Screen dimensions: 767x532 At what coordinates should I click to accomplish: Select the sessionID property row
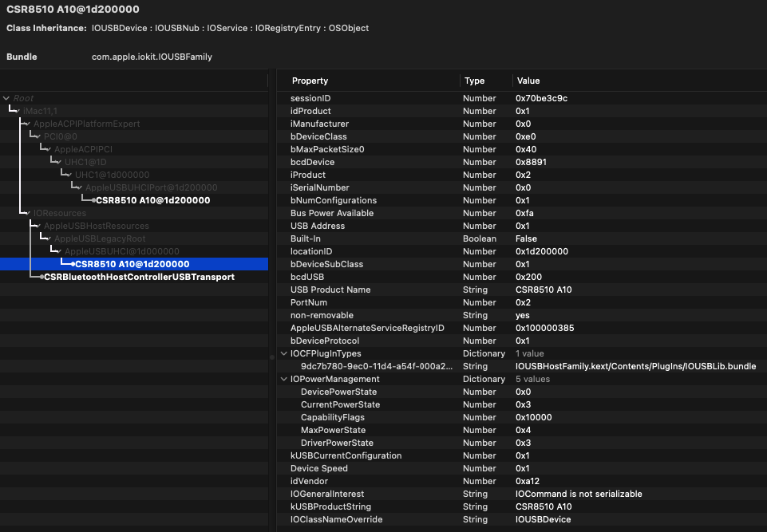click(x=521, y=98)
